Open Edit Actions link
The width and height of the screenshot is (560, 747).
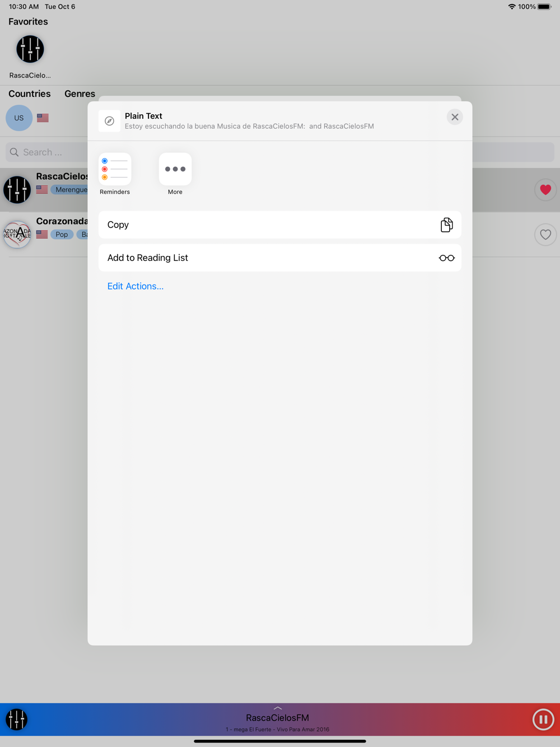136,286
